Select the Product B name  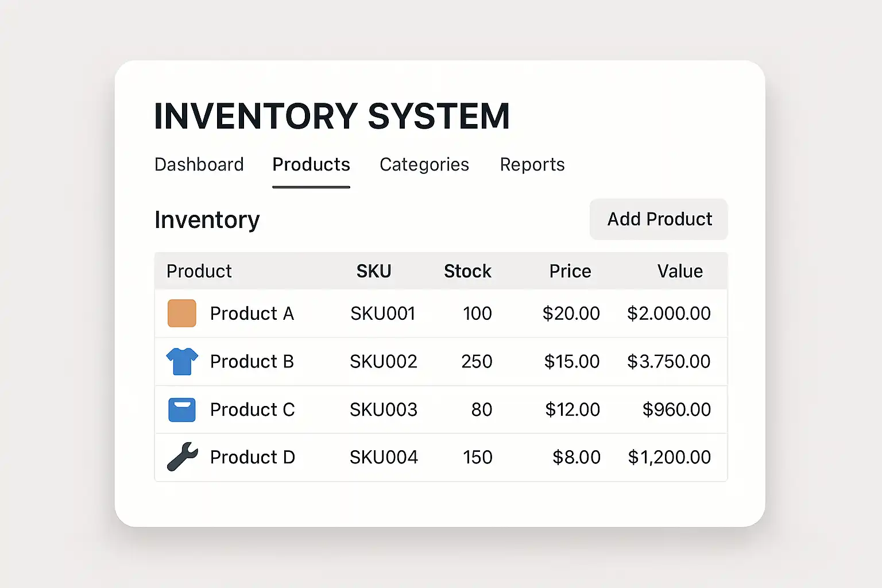pos(252,362)
